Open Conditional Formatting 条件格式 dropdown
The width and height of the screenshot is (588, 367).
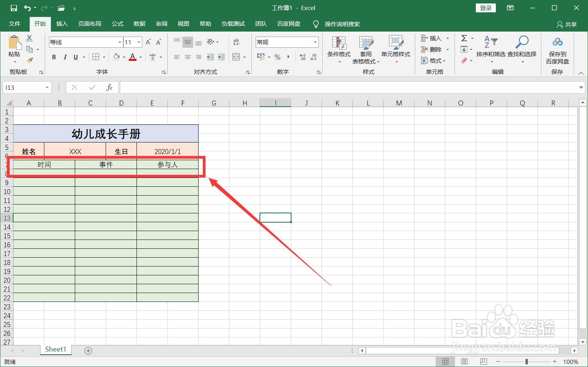tap(339, 50)
